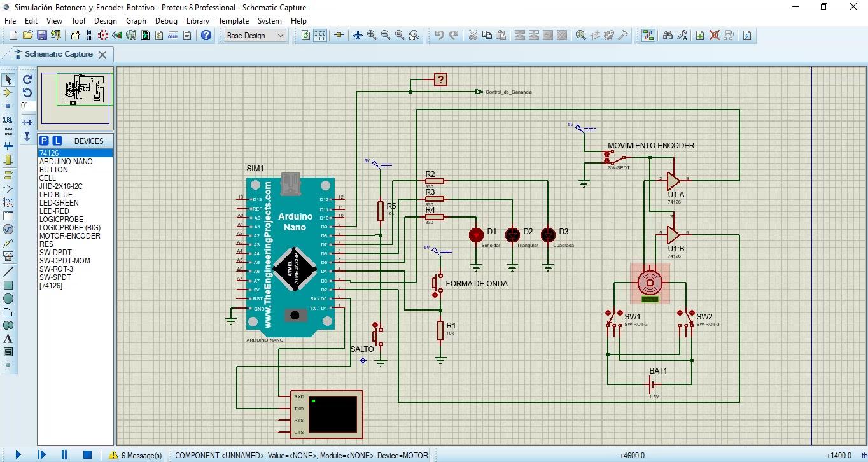Open the File menu
The height and width of the screenshot is (462, 868).
pos(10,20)
